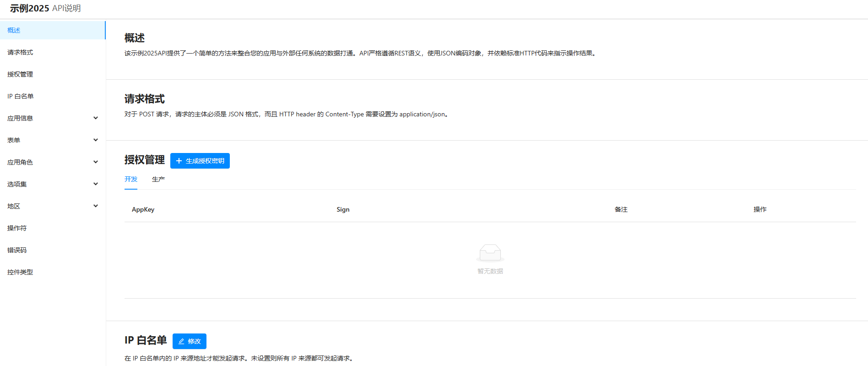Image resolution: width=868 pixels, height=366 pixels.
Task: Click the 示例2025 page title
Action: (x=29, y=8)
